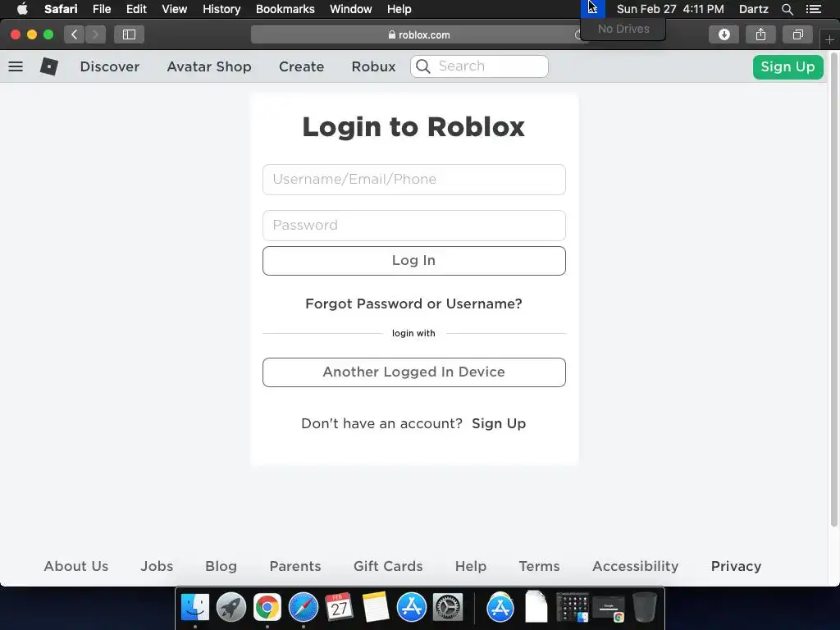
Task: Click the green Sign Up button
Action: (787, 67)
